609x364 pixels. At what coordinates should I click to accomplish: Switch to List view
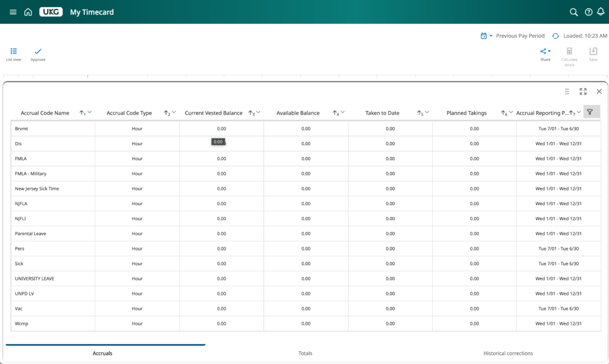[13, 55]
